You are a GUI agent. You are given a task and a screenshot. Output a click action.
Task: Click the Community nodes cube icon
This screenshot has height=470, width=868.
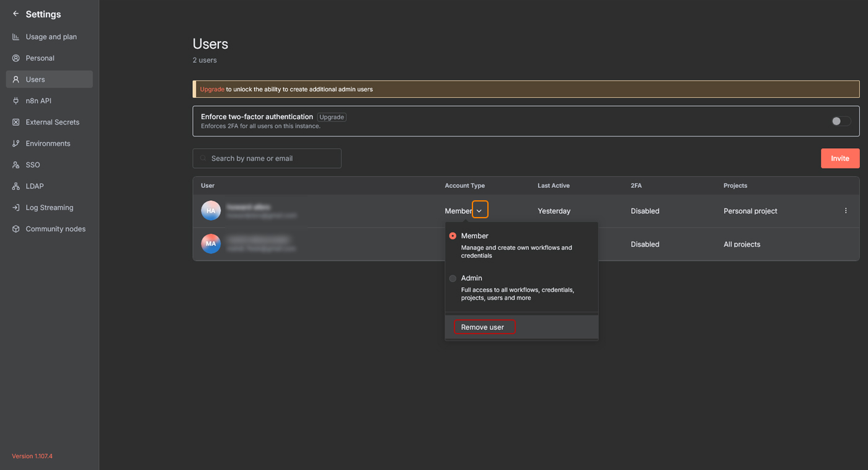15,229
